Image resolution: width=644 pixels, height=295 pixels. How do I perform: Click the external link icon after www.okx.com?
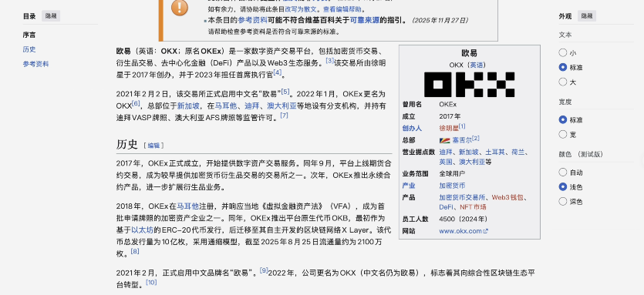click(x=485, y=231)
